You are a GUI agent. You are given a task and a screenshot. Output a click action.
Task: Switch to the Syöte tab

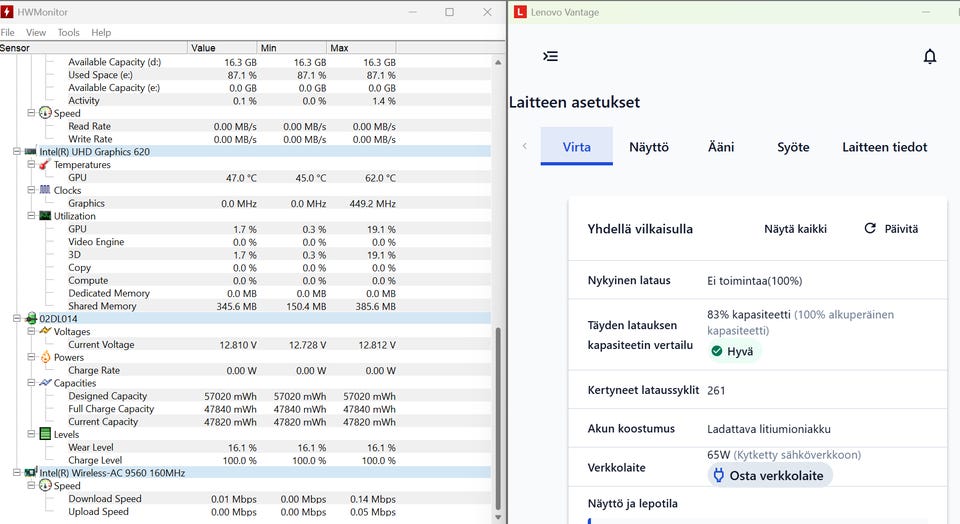(x=793, y=147)
